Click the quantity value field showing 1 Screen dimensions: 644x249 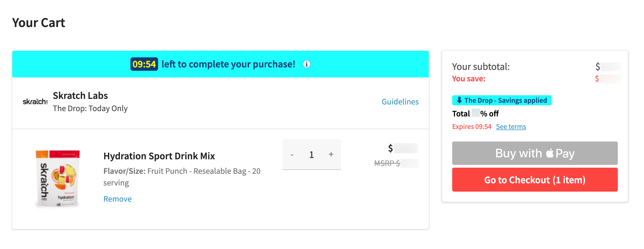click(311, 155)
